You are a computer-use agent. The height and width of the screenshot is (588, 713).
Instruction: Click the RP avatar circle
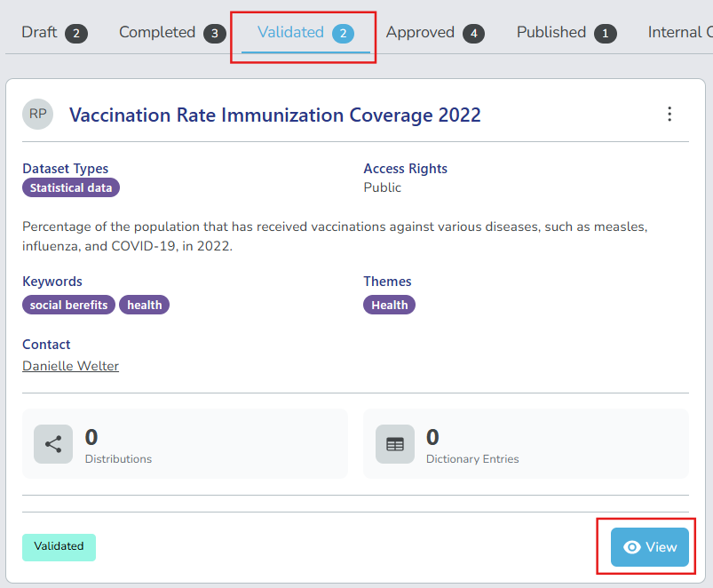(38, 115)
